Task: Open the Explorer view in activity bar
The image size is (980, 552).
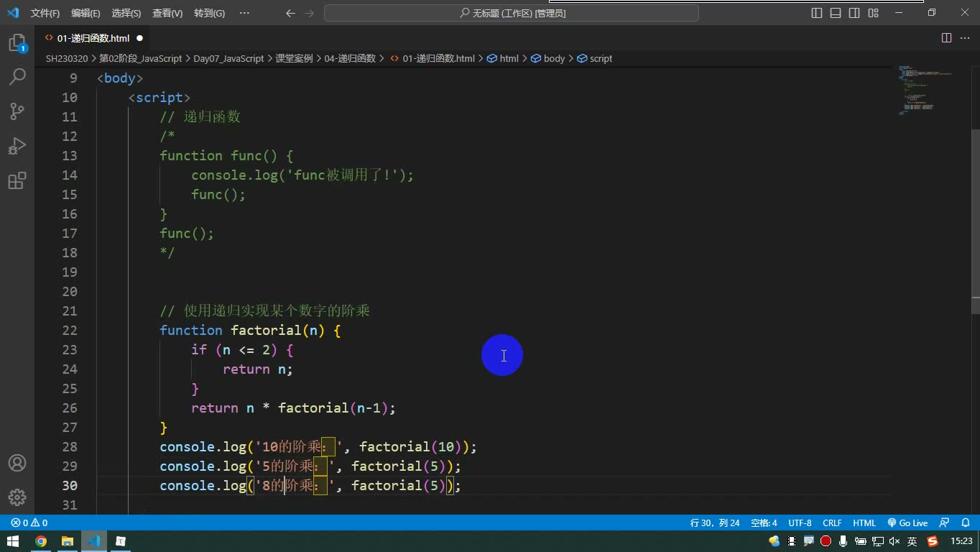Action: 17,43
